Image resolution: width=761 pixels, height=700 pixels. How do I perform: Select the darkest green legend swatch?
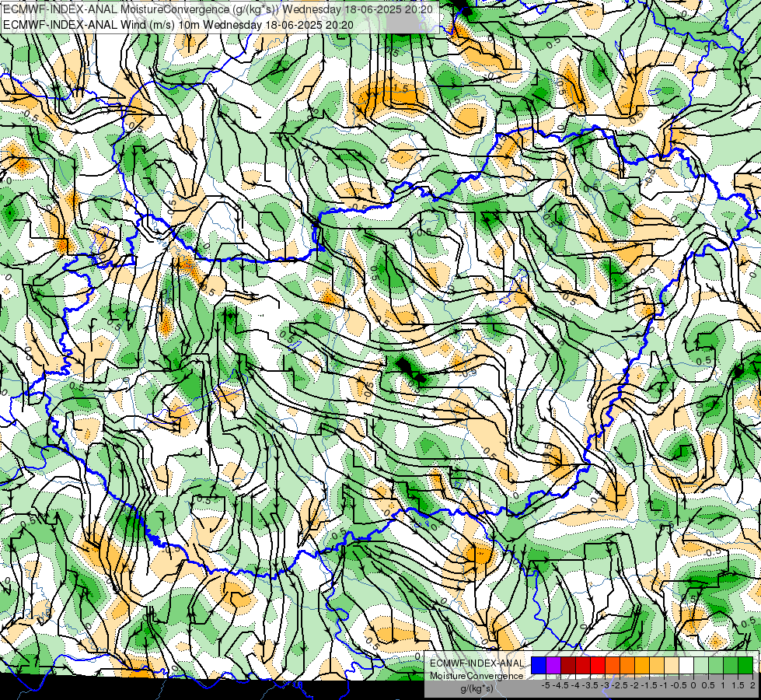(x=745, y=666)
